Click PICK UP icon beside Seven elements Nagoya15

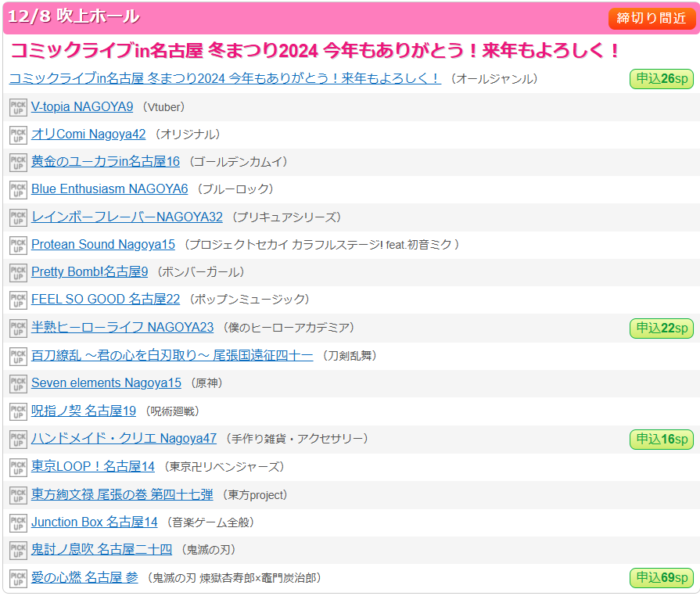coord(18,384)
